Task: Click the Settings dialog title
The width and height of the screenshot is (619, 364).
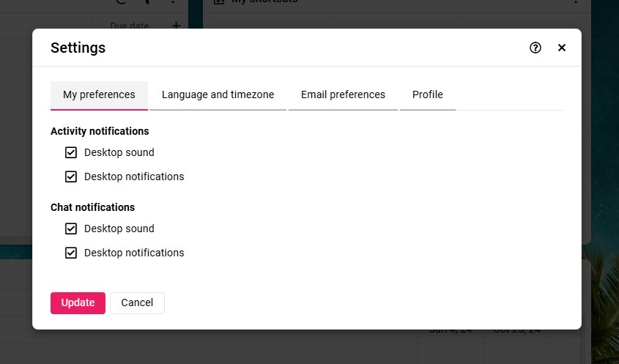Action: [78, 48]
